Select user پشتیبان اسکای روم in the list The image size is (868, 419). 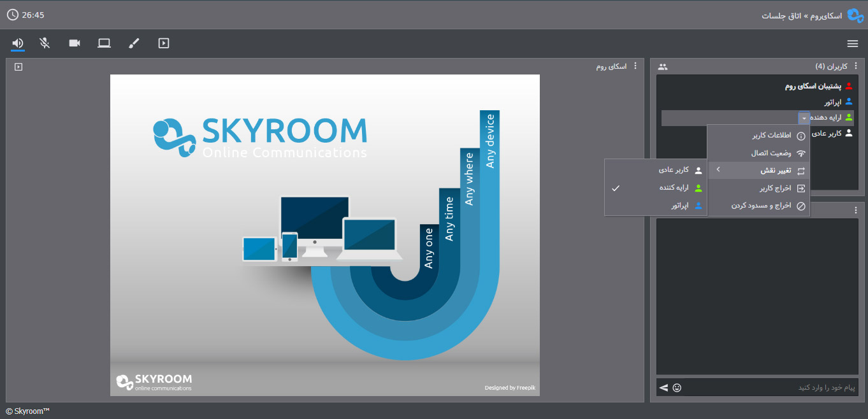813,86
